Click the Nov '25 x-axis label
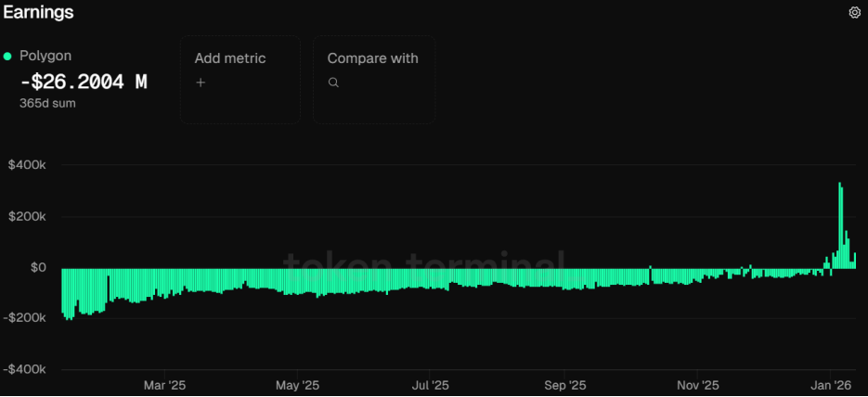The width and height of the screenshot is (868, 397). (x=698, y=385)
